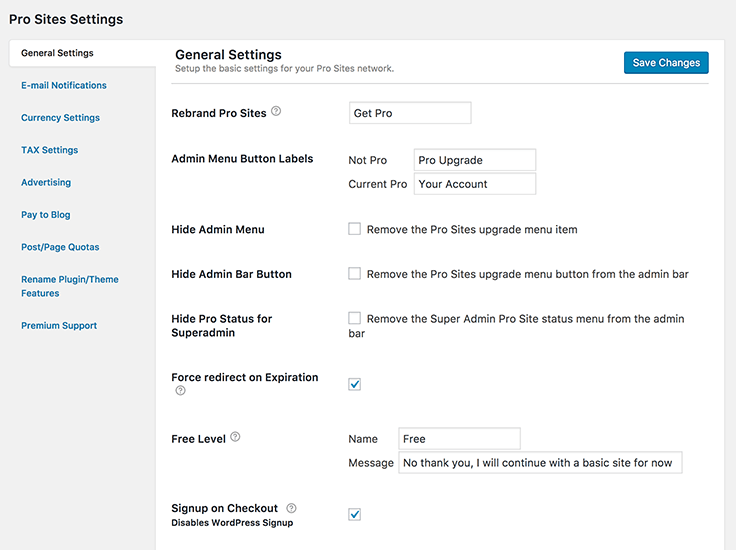This screenshot has height=550, width=736.
Task: Click Premium Support link in sidebar
Action: point(59,326)
